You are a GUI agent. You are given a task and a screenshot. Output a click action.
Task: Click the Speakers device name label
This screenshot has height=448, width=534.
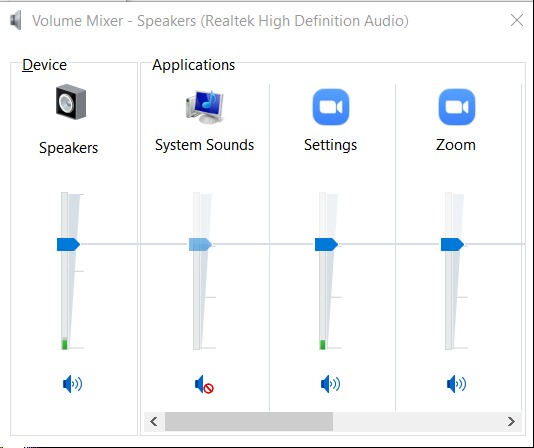point(68,148)
